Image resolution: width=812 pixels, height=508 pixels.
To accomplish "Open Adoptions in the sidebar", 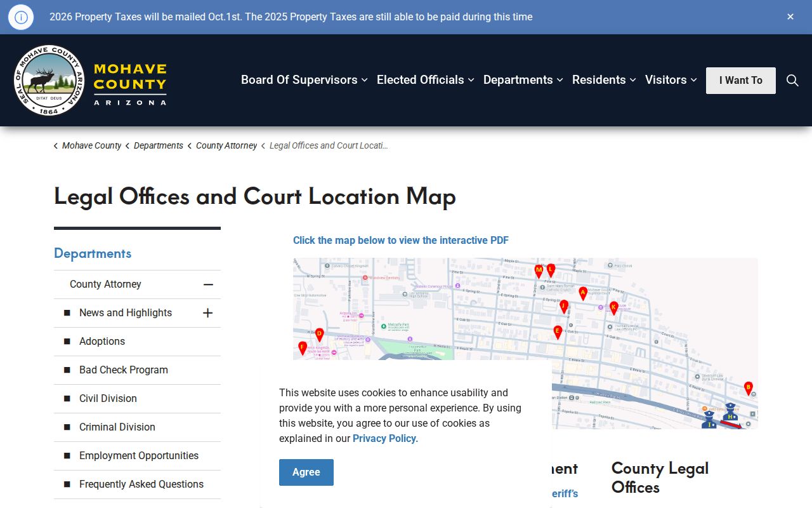I will pos(102,342).
